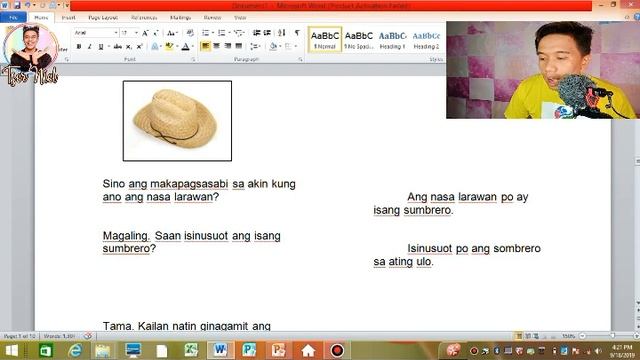The height and width of the screenshot is (360, 640).
Task: Open the Paragraph dialog launcher
Action: [x=300, y=60]
